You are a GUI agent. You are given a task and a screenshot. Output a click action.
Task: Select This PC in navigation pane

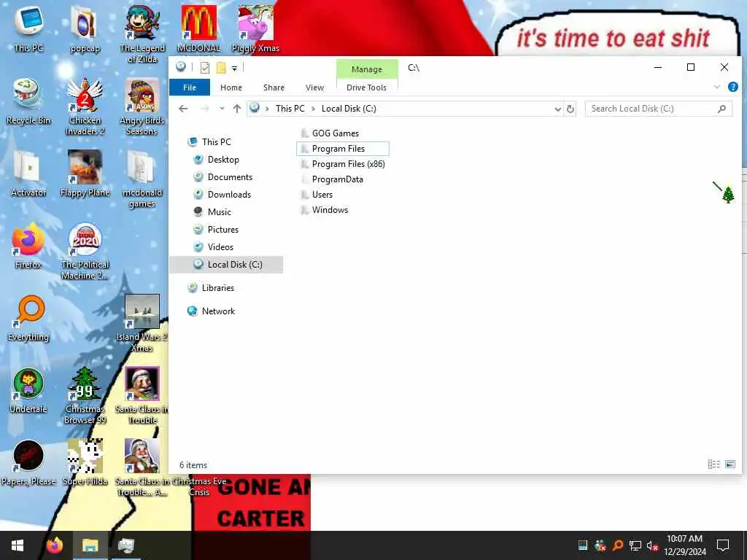coord(216,142)
